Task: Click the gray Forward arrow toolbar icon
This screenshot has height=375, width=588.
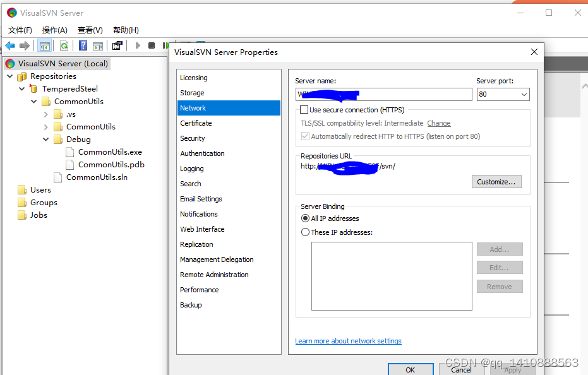Action: click(x=25, y=45)
